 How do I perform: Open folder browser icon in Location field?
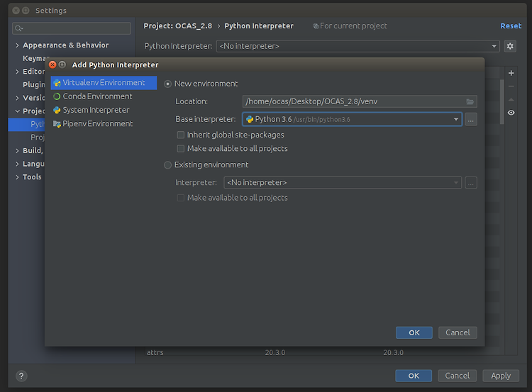point(470,101)
